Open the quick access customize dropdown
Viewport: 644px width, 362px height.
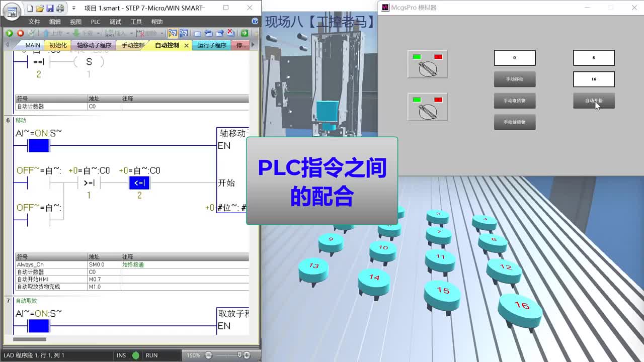tap(74, 8)
